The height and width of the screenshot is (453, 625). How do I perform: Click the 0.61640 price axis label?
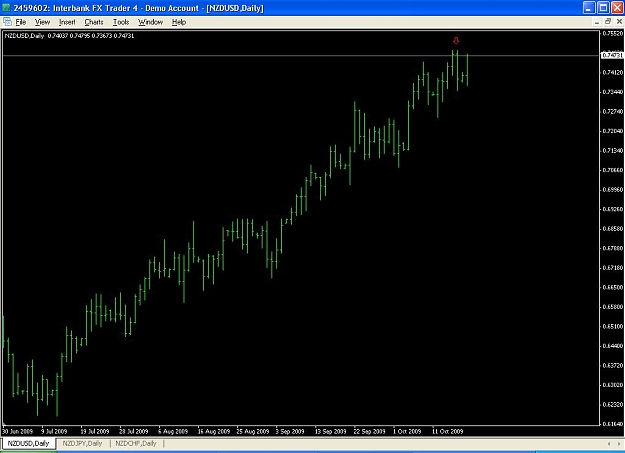click(613, 424)
